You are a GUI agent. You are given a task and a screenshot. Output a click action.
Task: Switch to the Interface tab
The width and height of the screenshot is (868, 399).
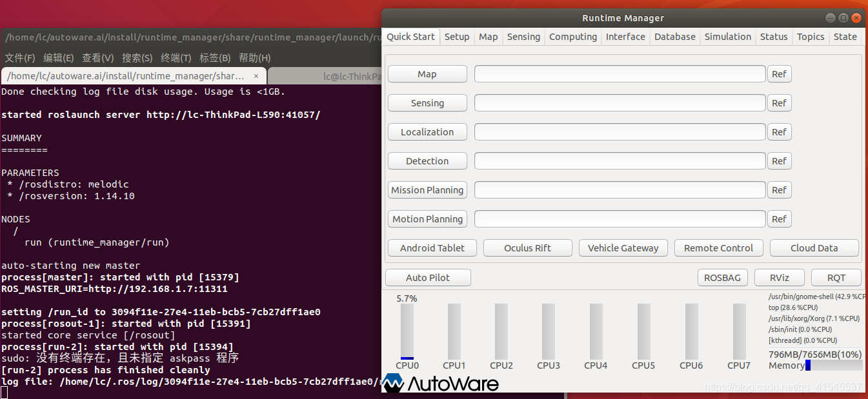[x=625, y=37]
